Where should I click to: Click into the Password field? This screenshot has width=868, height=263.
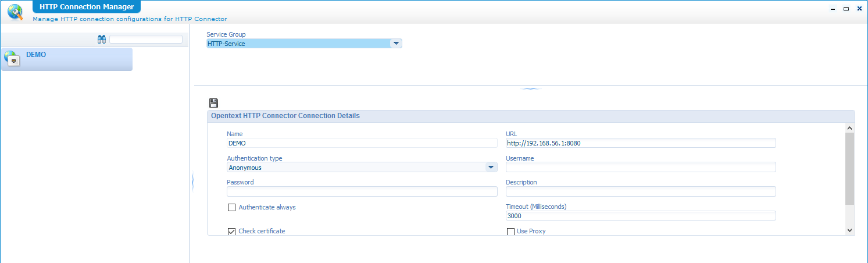tap(362, 191)
